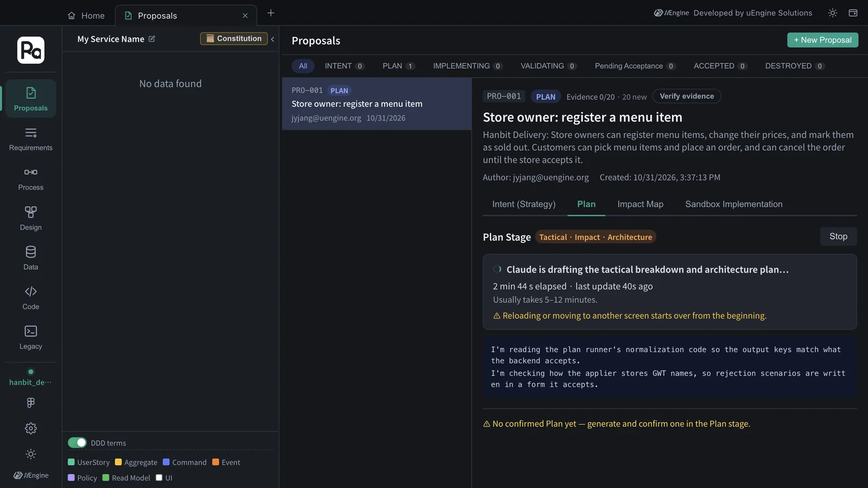Open the Sandbox Implementation tab
This screenshot has width=868, height=488.
point(734,204)
